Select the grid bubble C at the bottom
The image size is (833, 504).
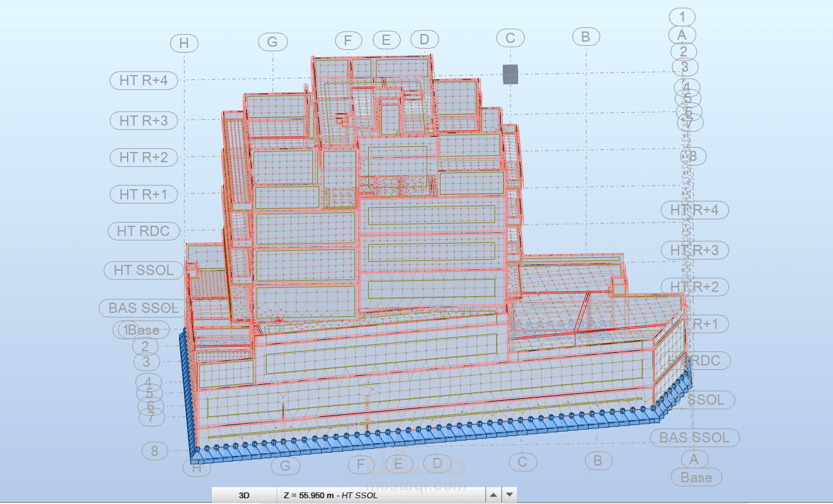pos(523,461)
